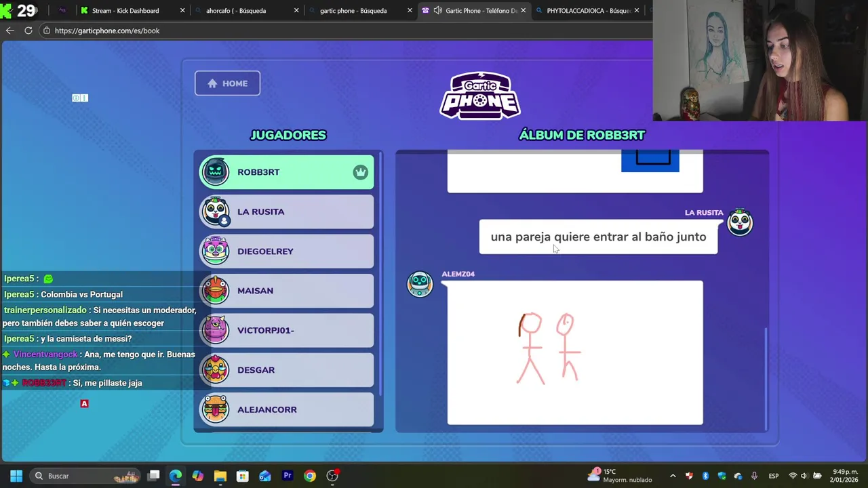
Task: Select player MAISAN in the list
Action: (x=286, y=291)
